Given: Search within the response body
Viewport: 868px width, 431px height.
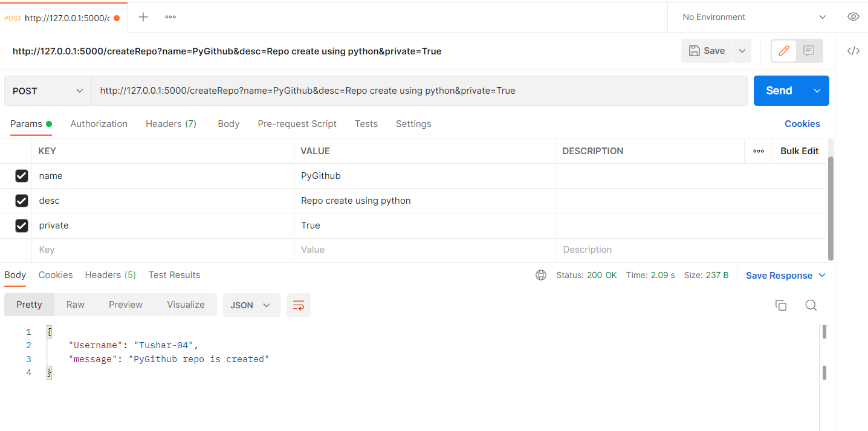Looking at the screenshot, I should 811,305.
